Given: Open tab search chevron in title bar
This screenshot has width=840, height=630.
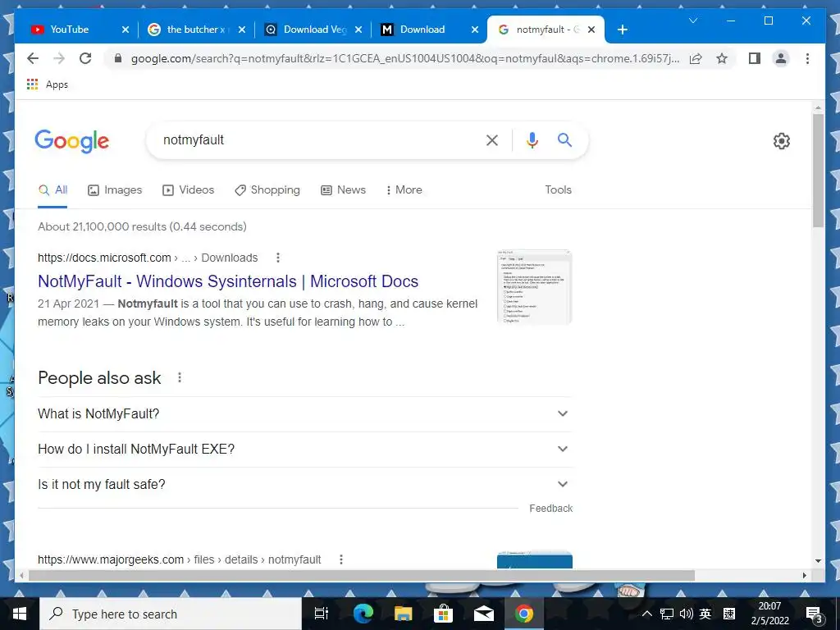Looking at the screenshot, I should pos(692,21).
